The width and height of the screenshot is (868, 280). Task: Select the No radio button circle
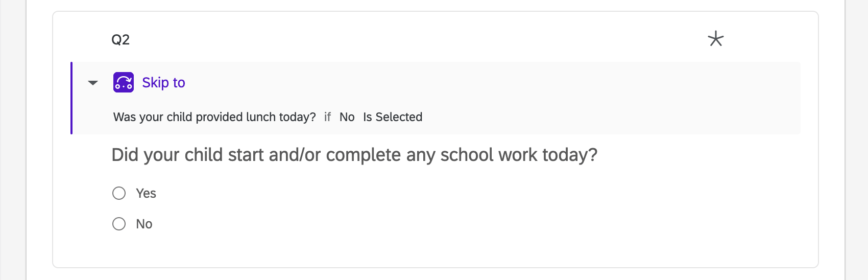119,224
